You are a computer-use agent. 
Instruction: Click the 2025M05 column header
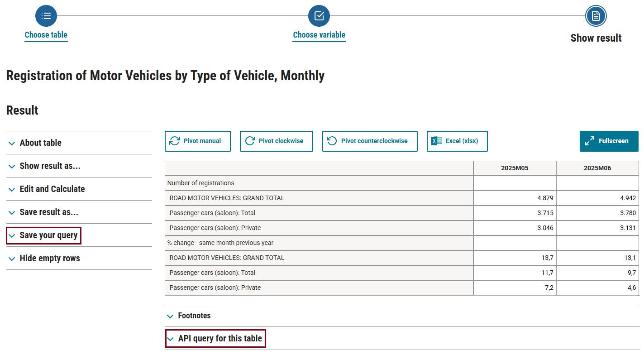(x=515, y=168)
